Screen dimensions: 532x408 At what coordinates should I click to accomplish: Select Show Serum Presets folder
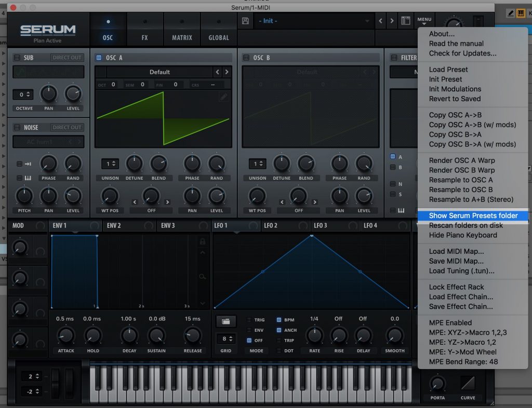473,215
